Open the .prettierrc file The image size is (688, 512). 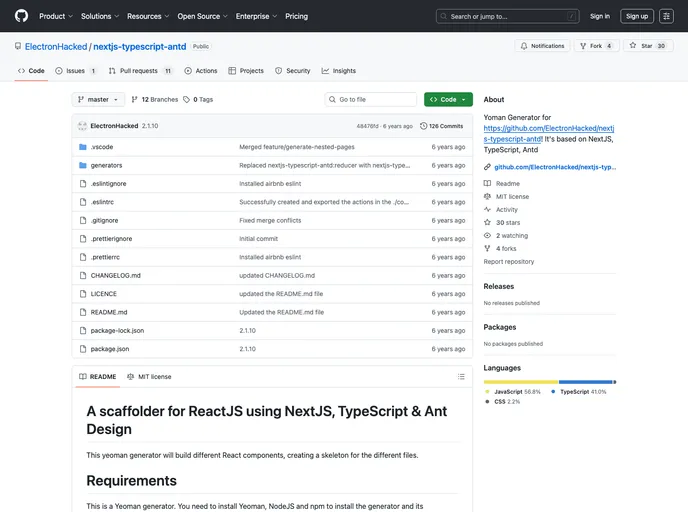tap(105, 257)
